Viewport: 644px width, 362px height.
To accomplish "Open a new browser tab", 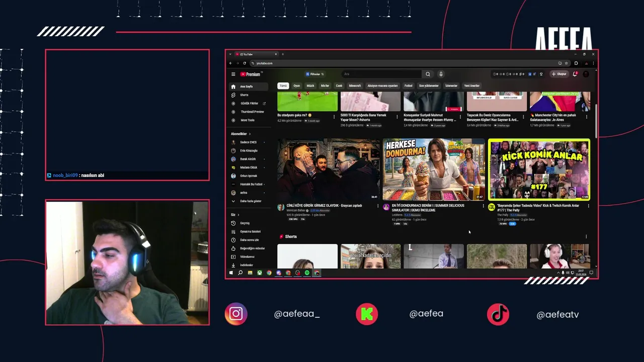I will click(283, 54).
